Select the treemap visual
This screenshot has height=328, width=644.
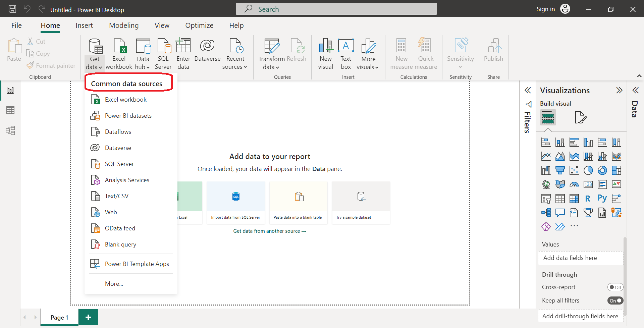[x=616, y=170]
